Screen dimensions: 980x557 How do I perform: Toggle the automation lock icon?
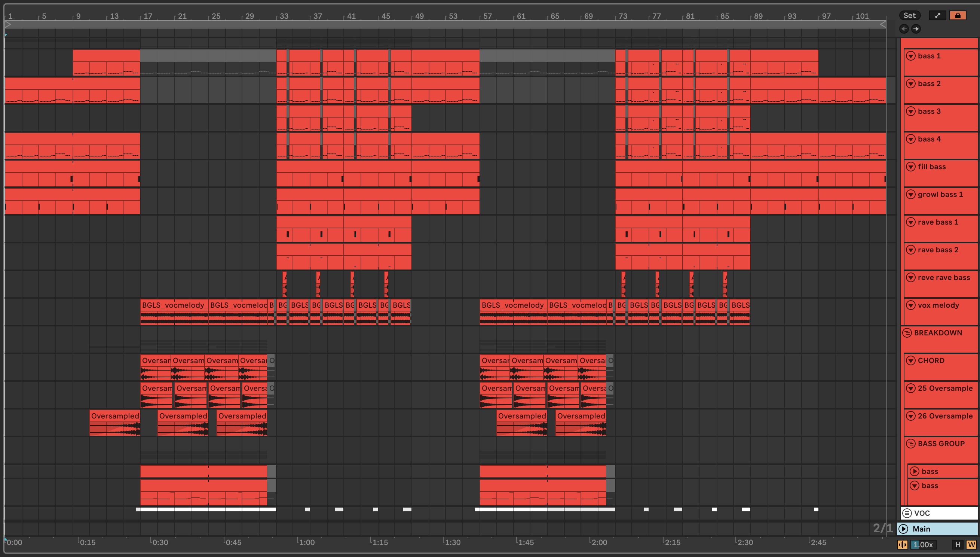(958, 15)
